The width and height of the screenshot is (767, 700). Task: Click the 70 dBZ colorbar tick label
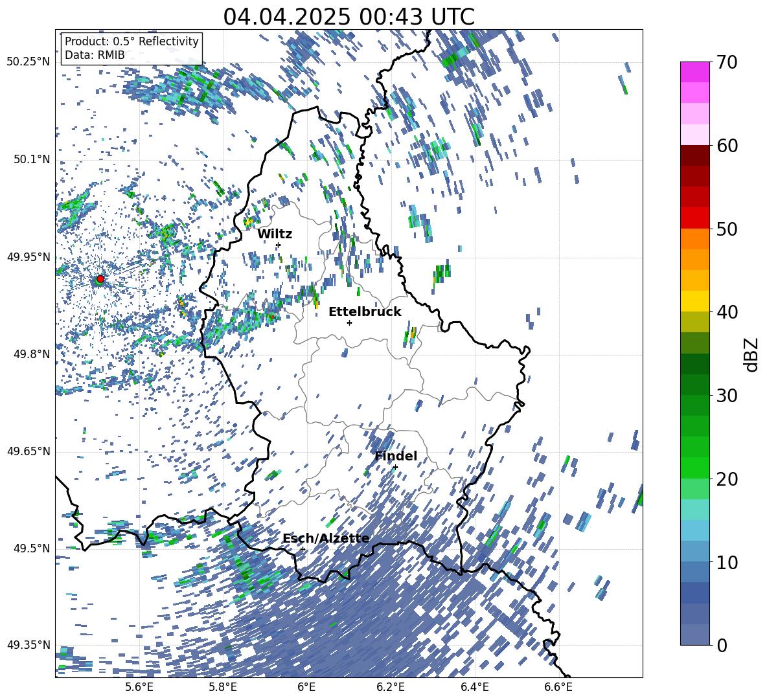727,62
